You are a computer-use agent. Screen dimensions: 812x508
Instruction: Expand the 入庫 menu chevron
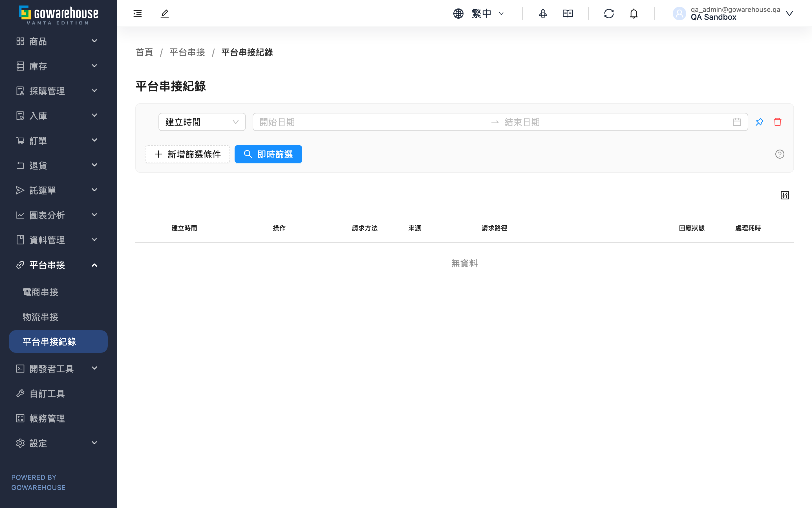pos(95,116)
